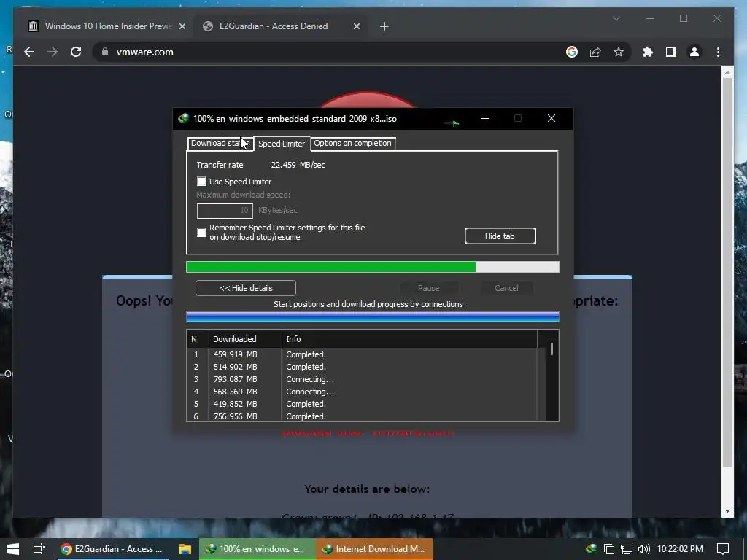Click the Cancel download button
This screenshot has width=747, height=560.
point(506,288)
